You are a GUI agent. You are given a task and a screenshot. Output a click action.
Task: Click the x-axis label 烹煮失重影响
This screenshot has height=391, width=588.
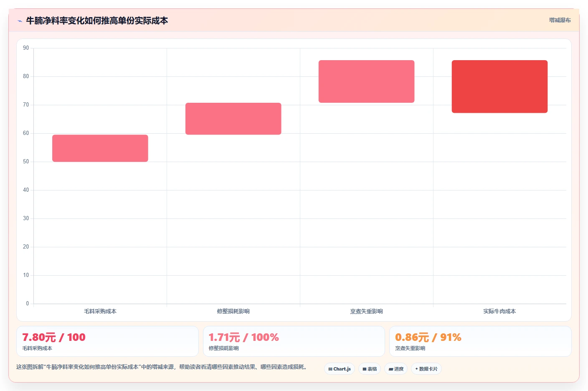[367, 311]
